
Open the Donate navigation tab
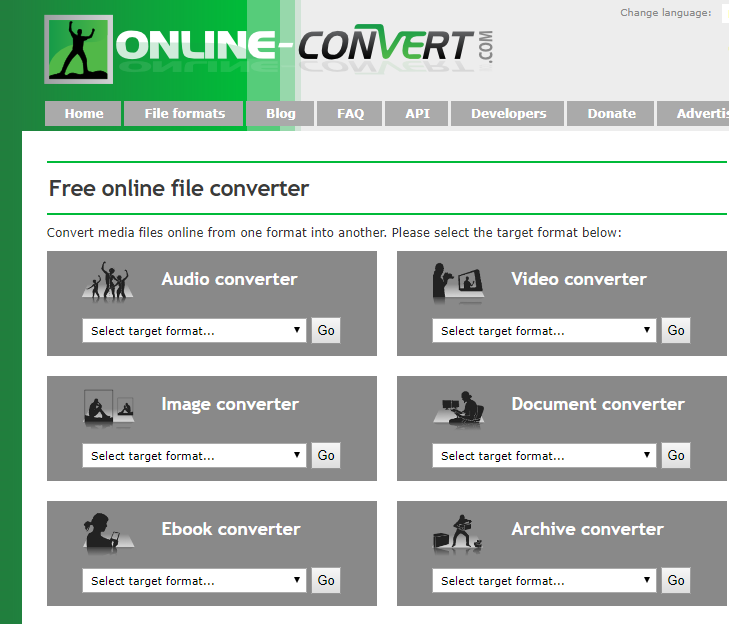(x=611, y=114)
